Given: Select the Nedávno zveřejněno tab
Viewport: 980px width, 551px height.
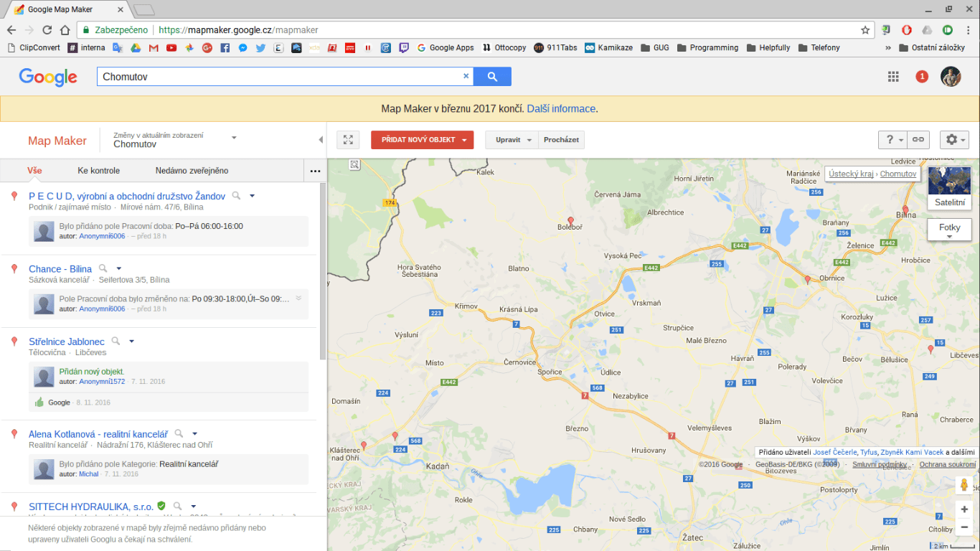Looking at the screenshot, I should 192,171.
